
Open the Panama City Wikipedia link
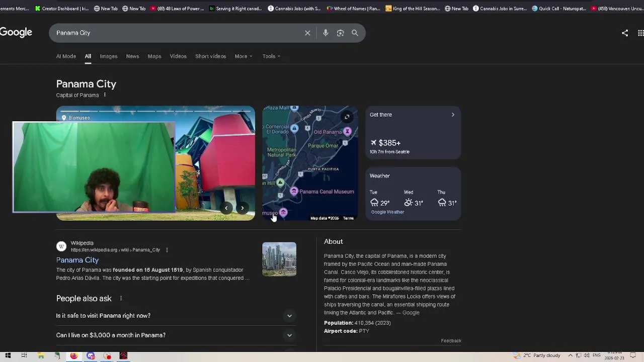point(77,260)
